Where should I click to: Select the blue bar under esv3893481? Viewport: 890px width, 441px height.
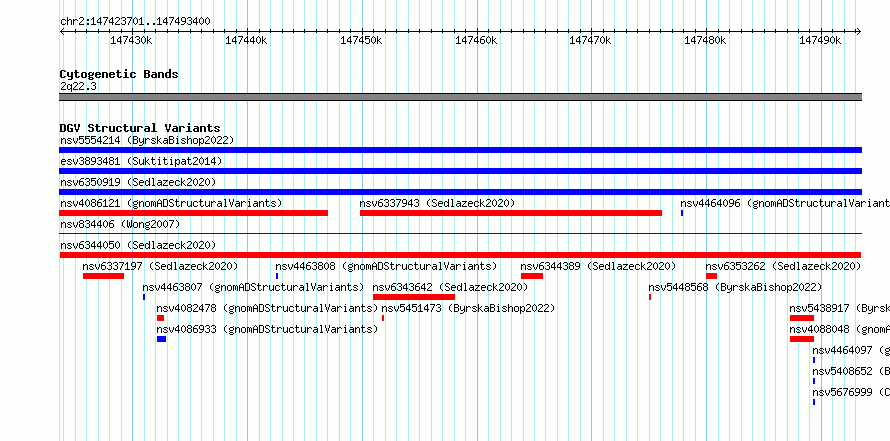click(x=460, y=171)
